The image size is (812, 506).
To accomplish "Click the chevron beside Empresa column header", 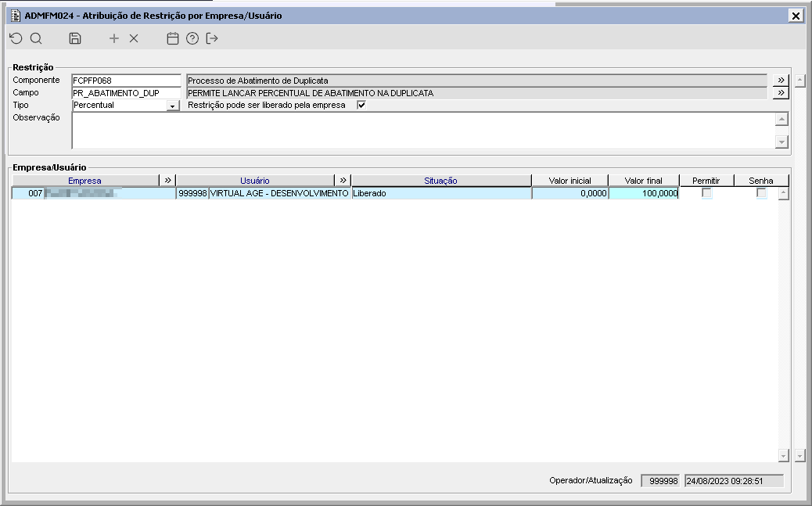I will [x=167, y=180].
